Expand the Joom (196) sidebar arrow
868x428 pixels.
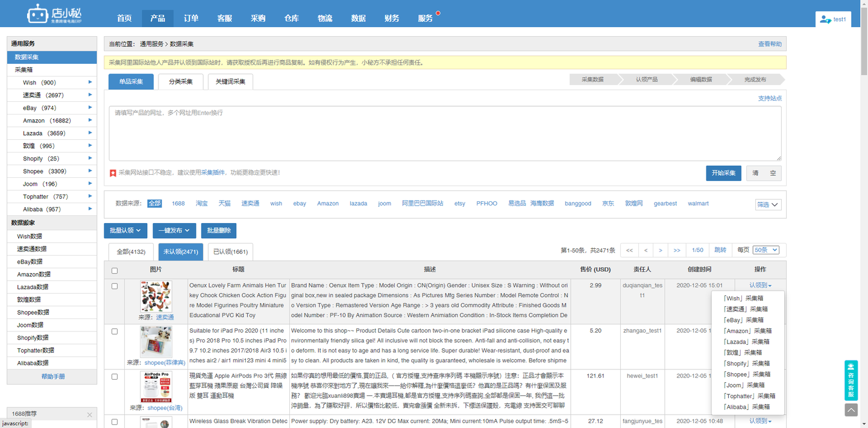click(90, 183)
